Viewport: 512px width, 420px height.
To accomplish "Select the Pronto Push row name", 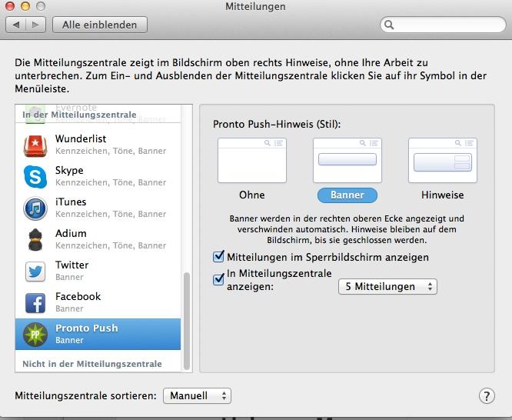I will click(87, 328).
